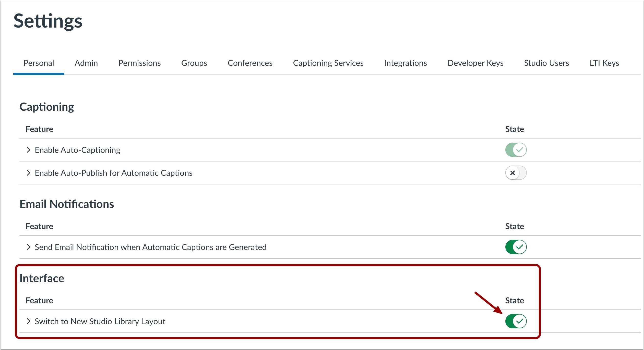The height and width of the screenshot is (350, 644).
Task: Expand the Enable Auto-Publish feature details
Action: pyautogui.click(x=28, y=173)
